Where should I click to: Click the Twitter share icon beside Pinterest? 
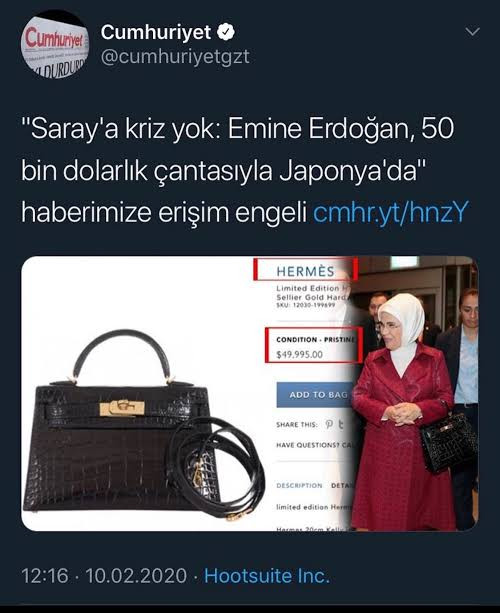[x=341, y=424]
